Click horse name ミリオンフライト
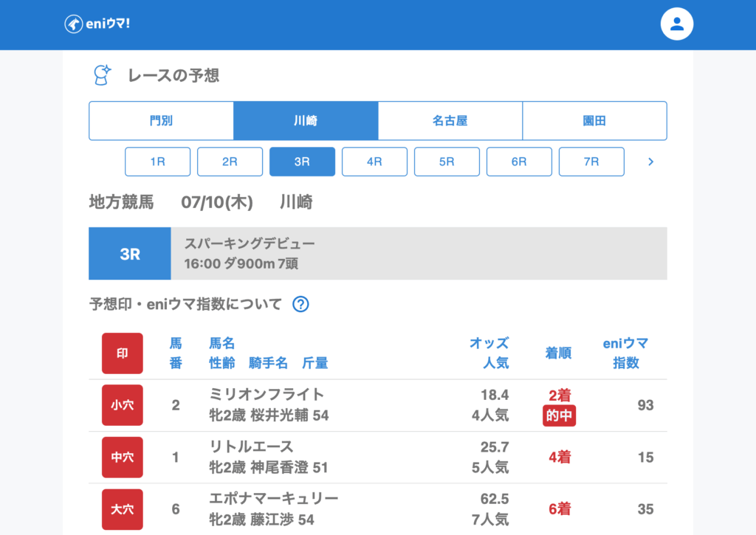 point(267,395)
